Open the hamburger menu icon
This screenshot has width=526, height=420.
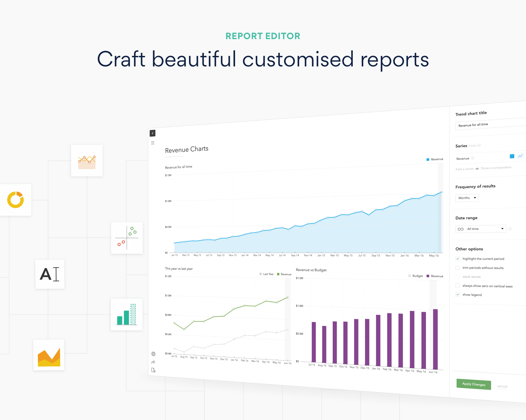pyautogui.click(x=153, y=143)
